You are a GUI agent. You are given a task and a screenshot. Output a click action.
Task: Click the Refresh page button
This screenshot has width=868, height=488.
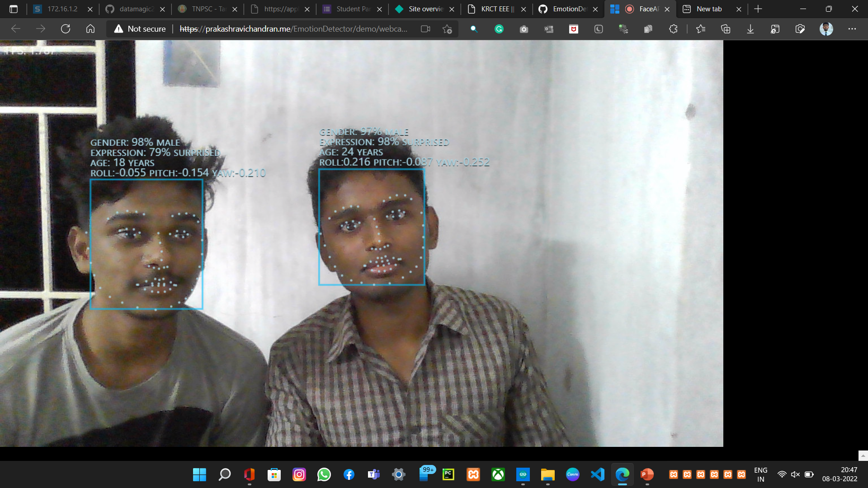point(66,29)
